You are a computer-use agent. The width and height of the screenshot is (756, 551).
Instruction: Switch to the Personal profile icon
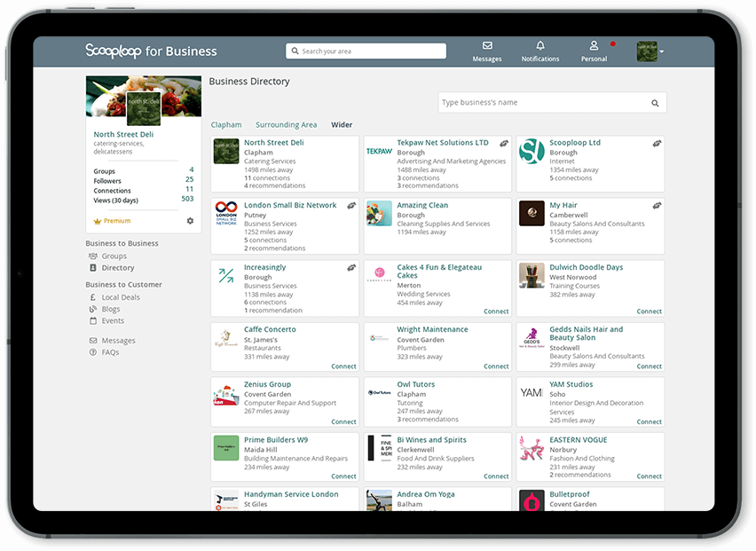[x=594, y=45]
